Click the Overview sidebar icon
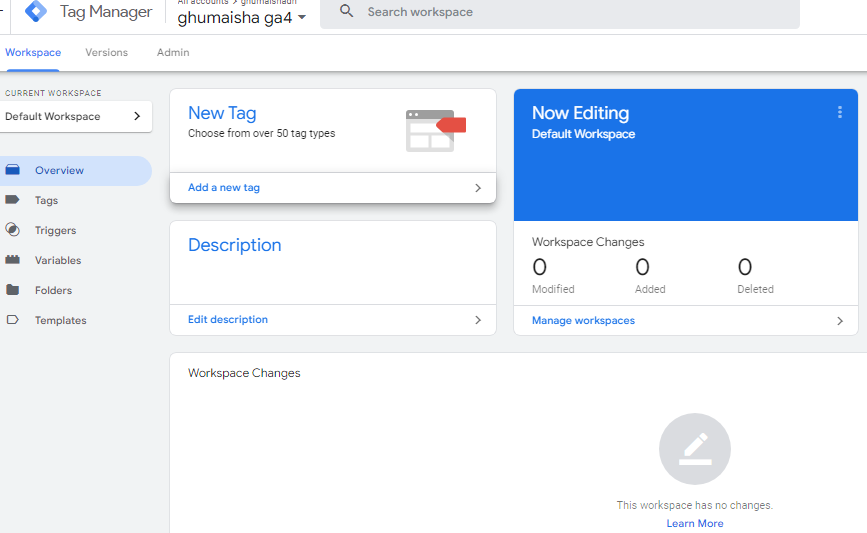The width and height of the screenshot is (867, 533). (13, 170)
